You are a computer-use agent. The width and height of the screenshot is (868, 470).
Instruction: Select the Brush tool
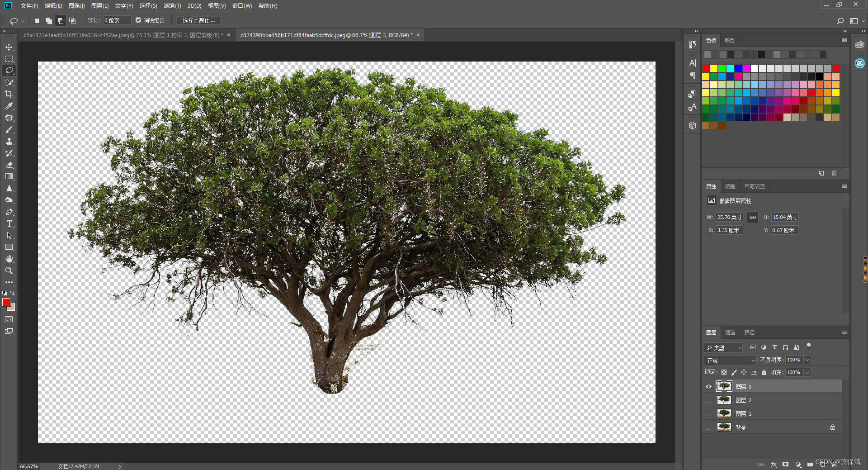click(x=9, y=129)
